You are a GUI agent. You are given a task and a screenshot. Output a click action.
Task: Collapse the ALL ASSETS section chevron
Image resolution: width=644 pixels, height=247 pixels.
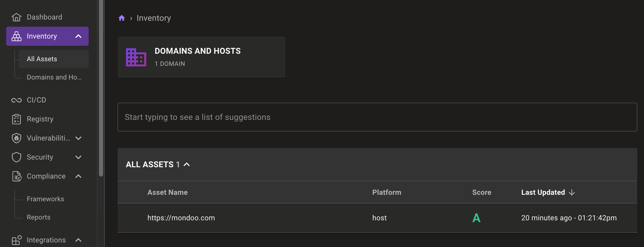tap(187, 164)
